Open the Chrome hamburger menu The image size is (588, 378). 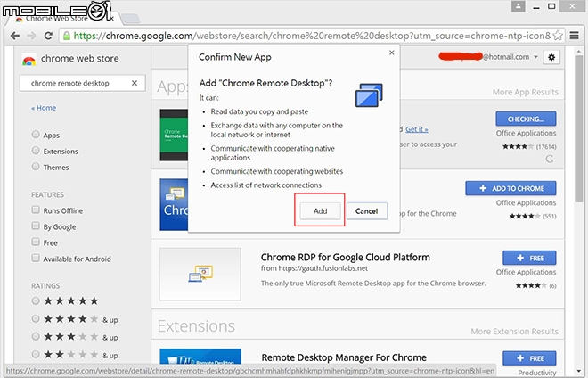574,36
